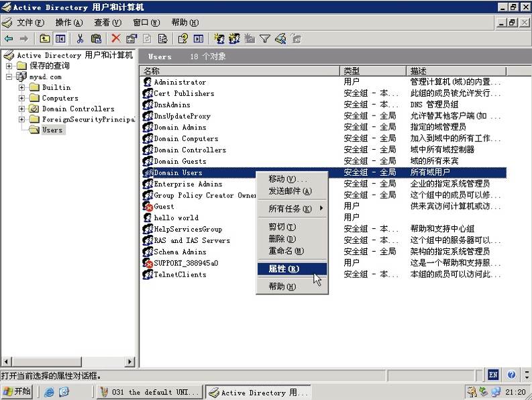Image resolution: width=532 pixels, height=400 pixels.
Task: Expand the Builtin folder node
Action: coord(21,88)
